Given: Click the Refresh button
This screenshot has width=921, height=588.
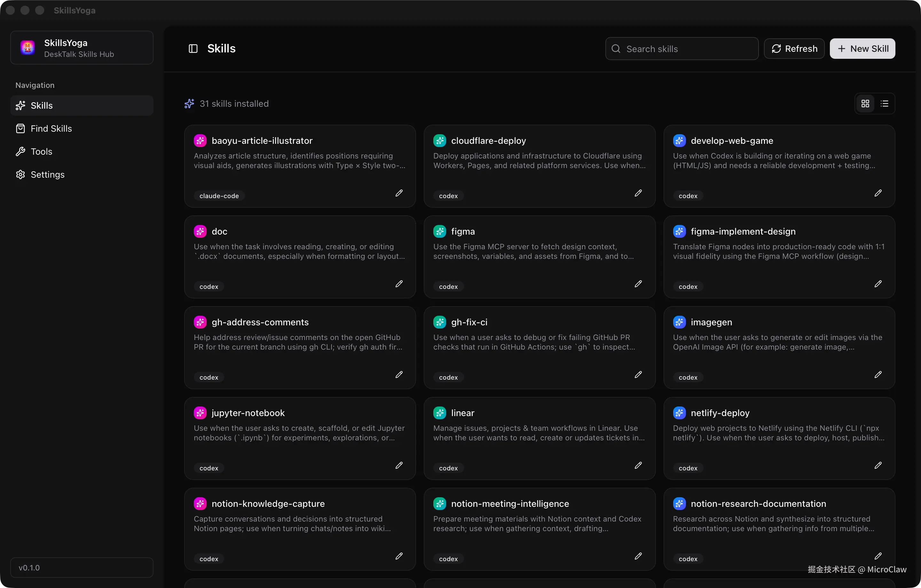Looking at the screenshot, I should point(794,49).
